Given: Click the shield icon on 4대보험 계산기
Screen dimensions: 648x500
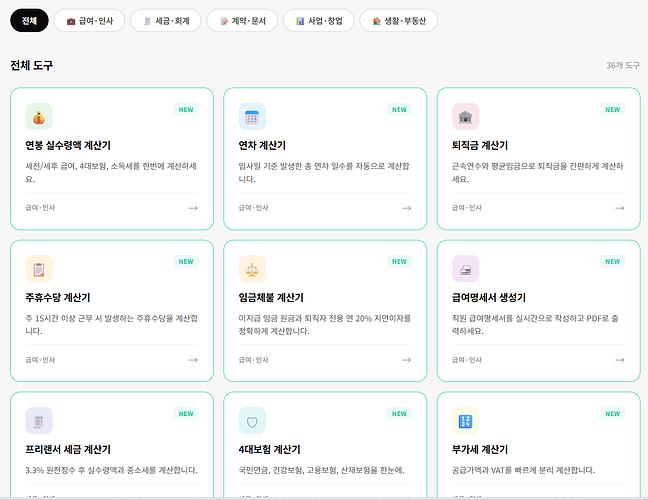Looking at the screenshot, I should [x=252, y=420].
